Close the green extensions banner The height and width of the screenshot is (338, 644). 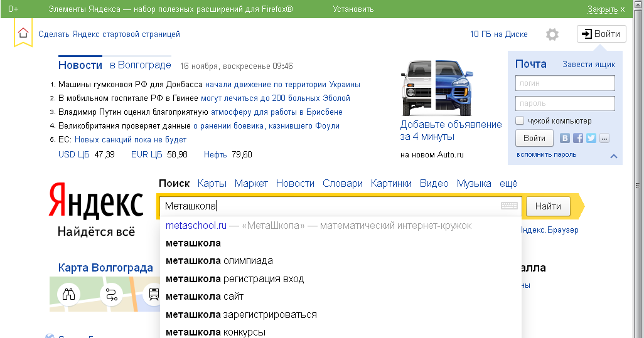click(606, 9)
